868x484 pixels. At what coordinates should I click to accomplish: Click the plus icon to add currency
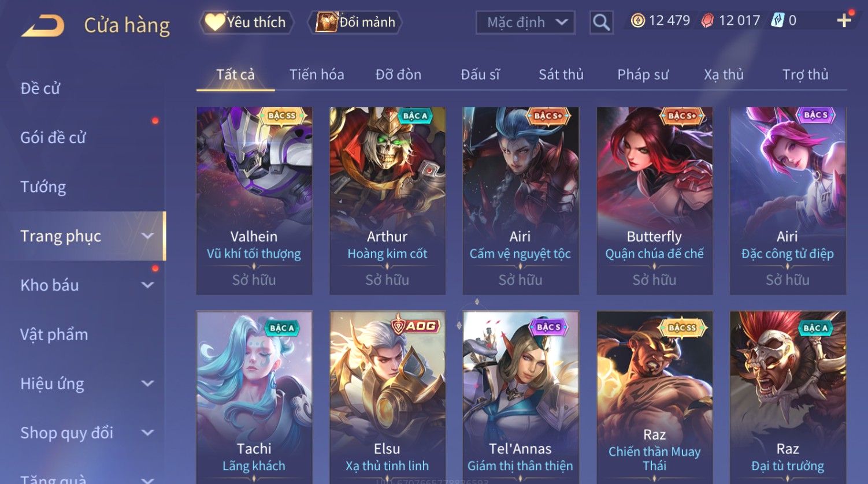[x=844, y=21]
